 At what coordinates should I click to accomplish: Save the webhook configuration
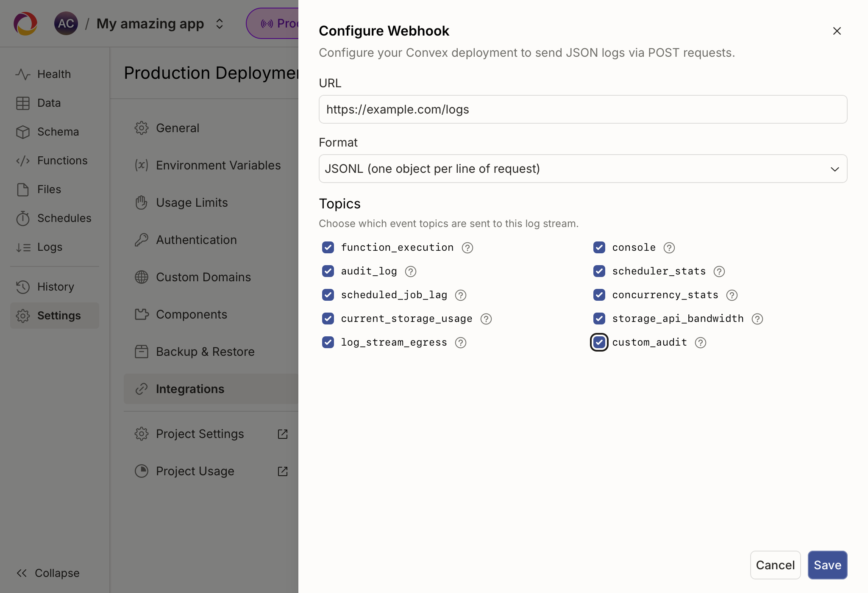click(827, 565)
